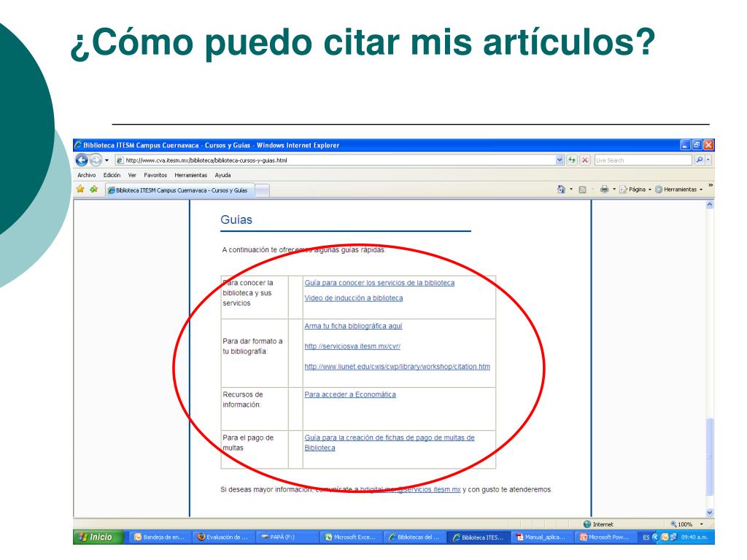Open the Favoritos menu
Image resolution: width=747 pixels, height=560 pixels.
coord(155,175)
